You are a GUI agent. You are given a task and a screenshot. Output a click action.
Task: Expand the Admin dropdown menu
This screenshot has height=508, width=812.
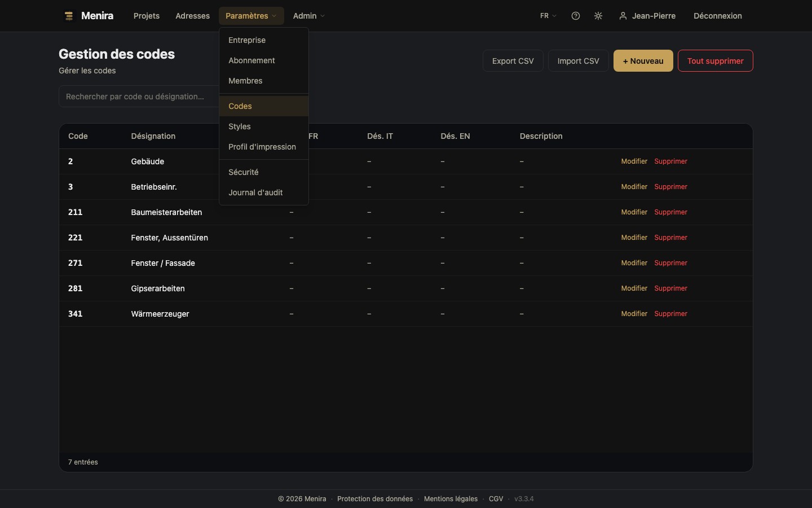point(308,16)
